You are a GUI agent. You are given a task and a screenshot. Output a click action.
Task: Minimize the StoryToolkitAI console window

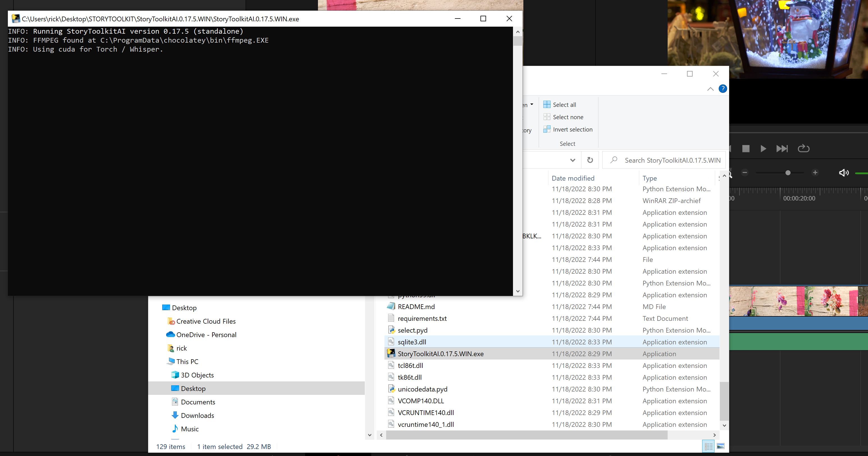click(458, 19)
